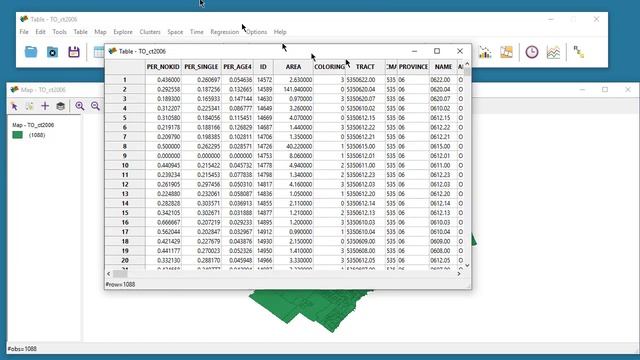This screenshot has width=640, height=360.
Task: Click the TRACT cell 5350608.00
Action: [x=365, y=251]
